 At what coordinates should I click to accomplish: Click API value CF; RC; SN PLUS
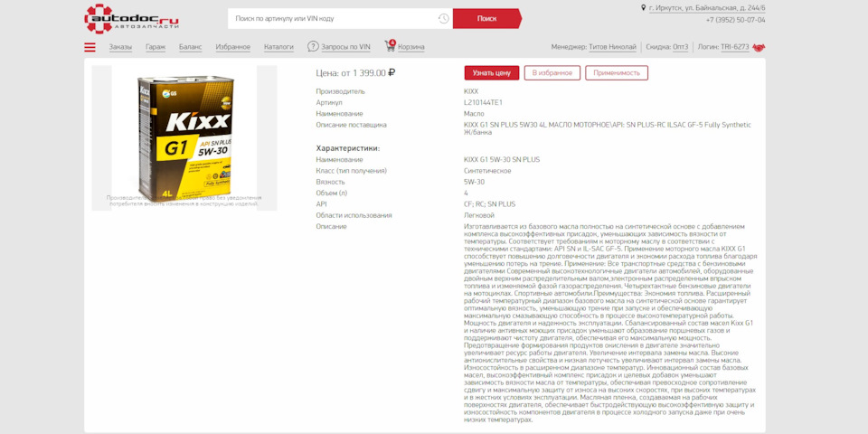489,203
